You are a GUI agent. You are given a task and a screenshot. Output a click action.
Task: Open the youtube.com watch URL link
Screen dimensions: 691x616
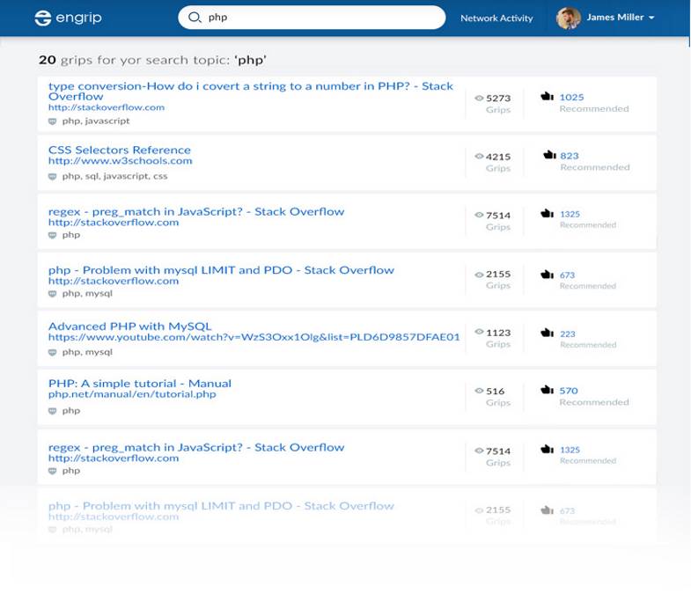[254, 337]
